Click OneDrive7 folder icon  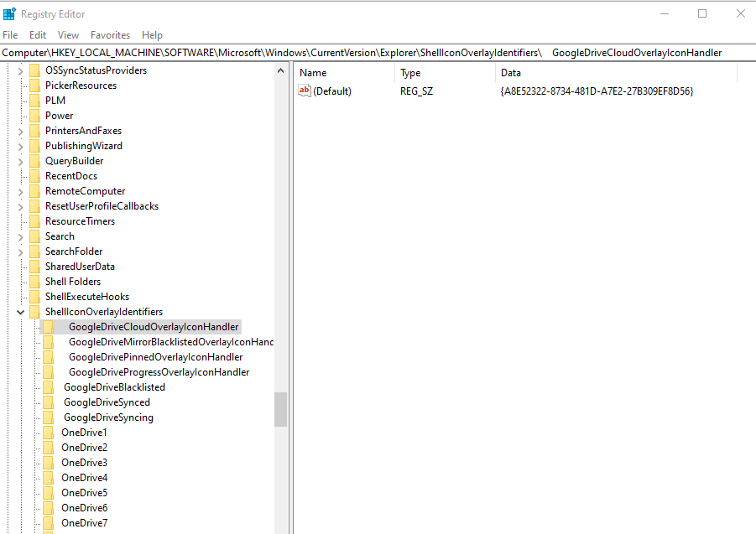click(48, 523)
